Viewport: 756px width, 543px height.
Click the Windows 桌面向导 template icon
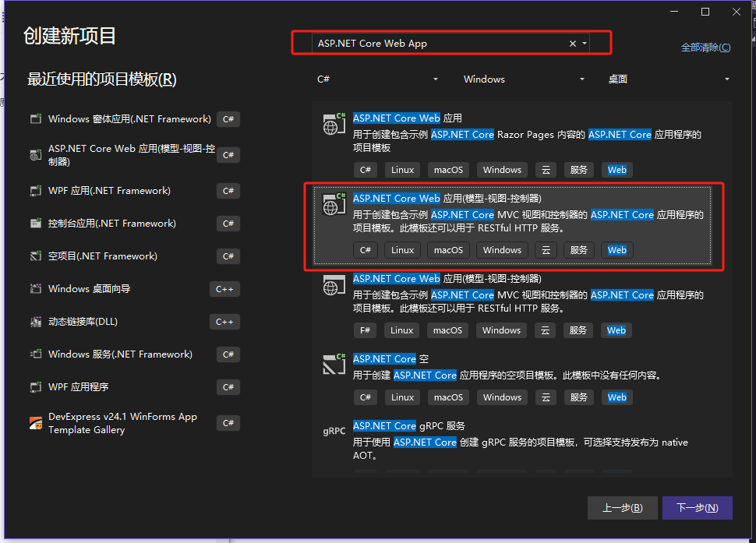pos(36,288)
